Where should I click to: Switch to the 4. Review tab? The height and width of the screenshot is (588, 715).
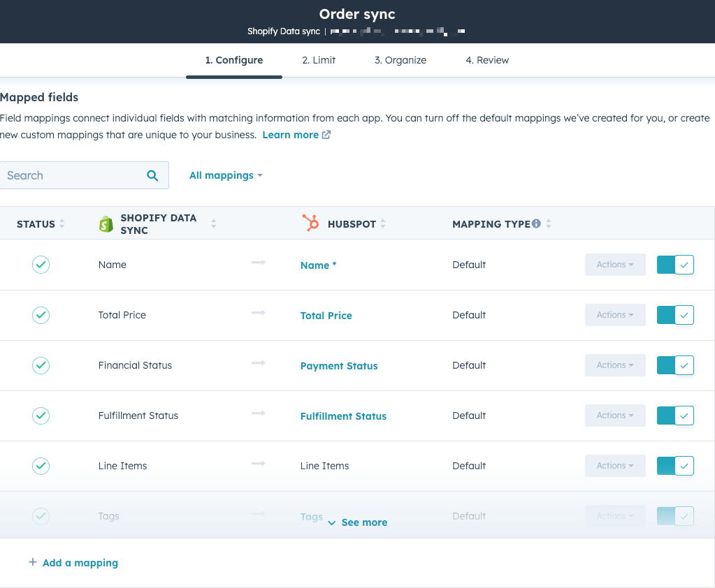[x=487, y=60]
